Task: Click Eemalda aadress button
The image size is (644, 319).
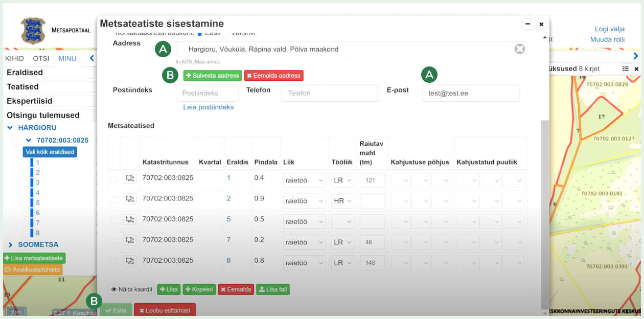Action: pyautogui.click(x=273, y=76)
